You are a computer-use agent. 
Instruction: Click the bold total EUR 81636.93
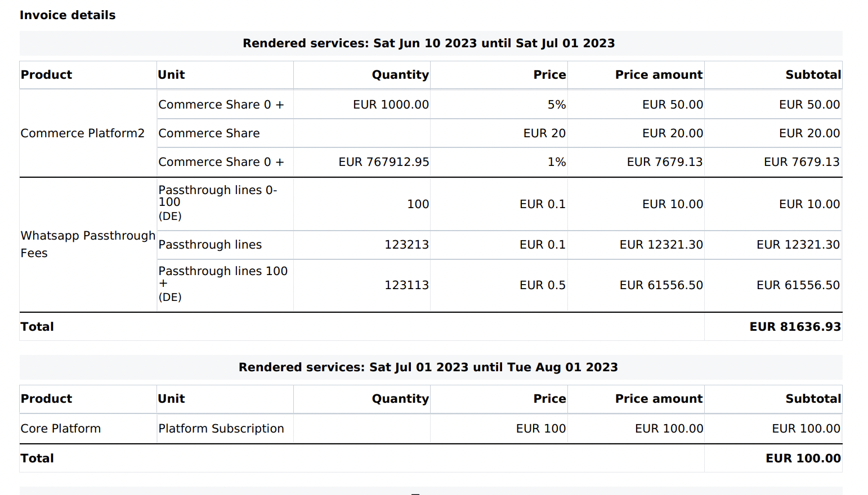[795, 327]
